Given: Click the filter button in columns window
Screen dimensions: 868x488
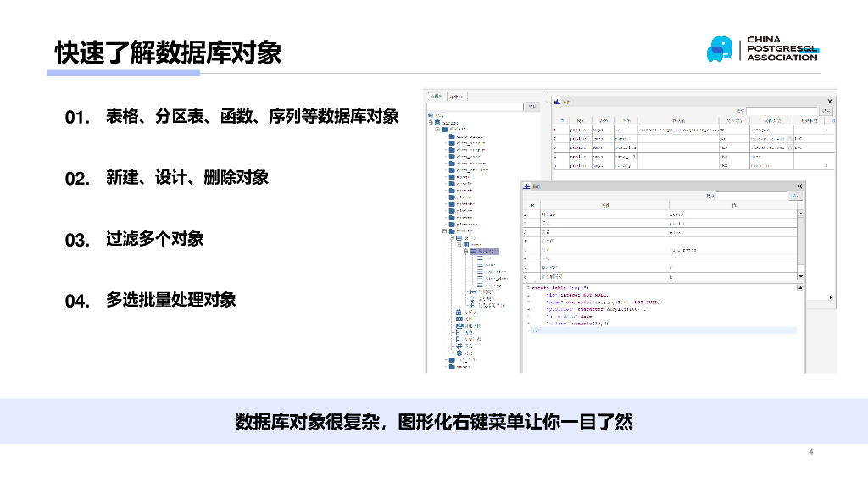Looking at the screenshot, I should [x=826, y=111].
